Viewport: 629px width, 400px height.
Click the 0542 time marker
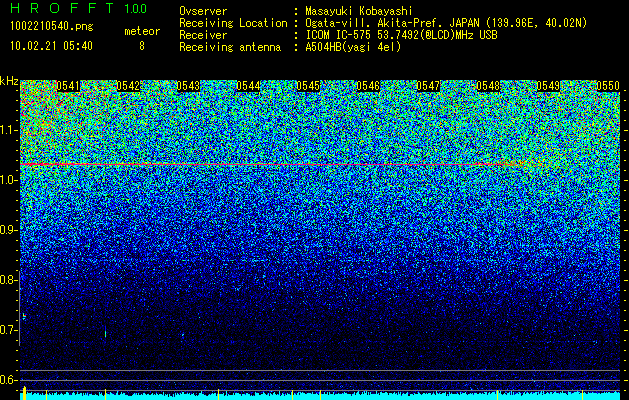tap(128, 86)
